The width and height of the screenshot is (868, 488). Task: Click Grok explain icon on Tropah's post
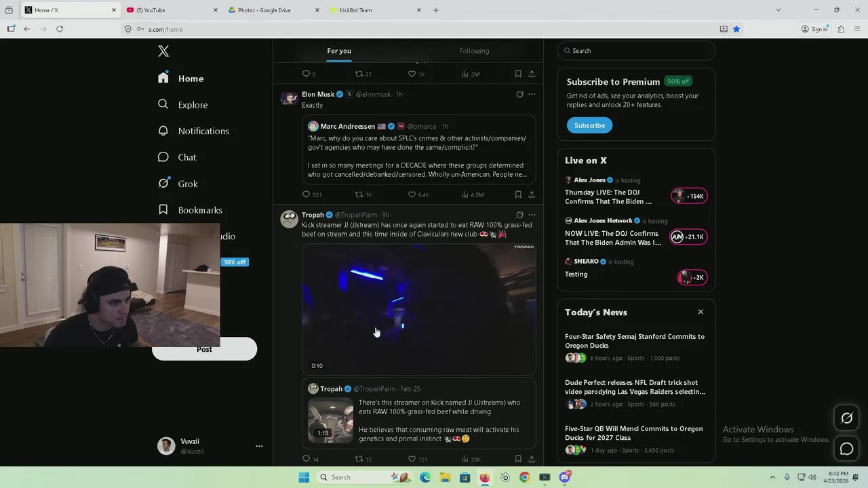[519, 215]
